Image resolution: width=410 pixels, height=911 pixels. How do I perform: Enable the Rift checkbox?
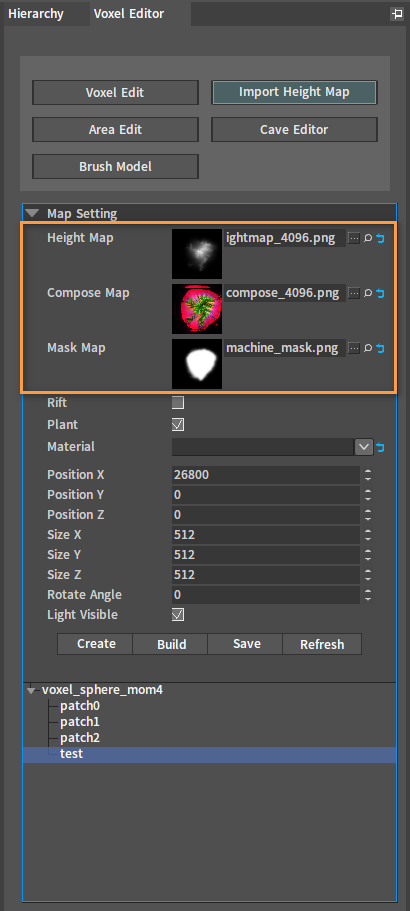[178, 403]
